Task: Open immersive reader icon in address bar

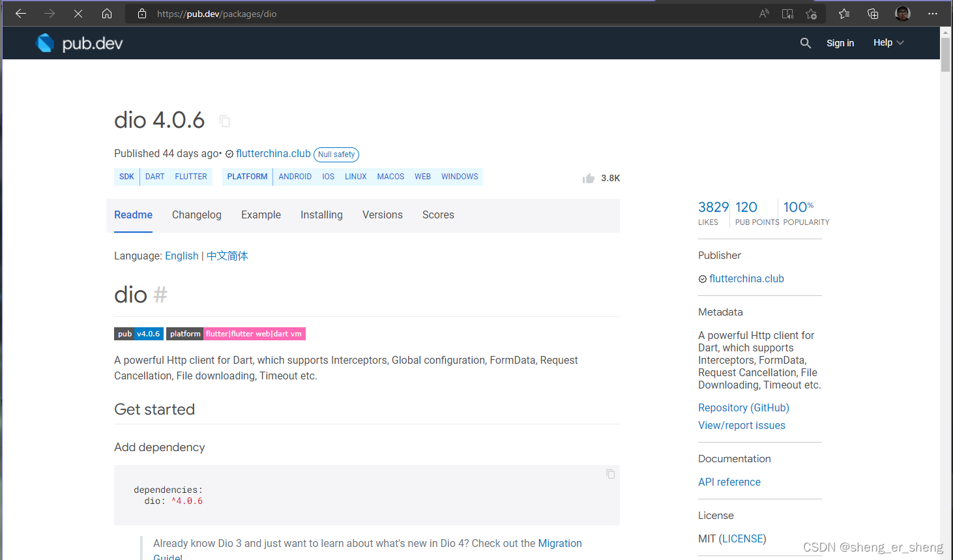Action: click(787, 14)
